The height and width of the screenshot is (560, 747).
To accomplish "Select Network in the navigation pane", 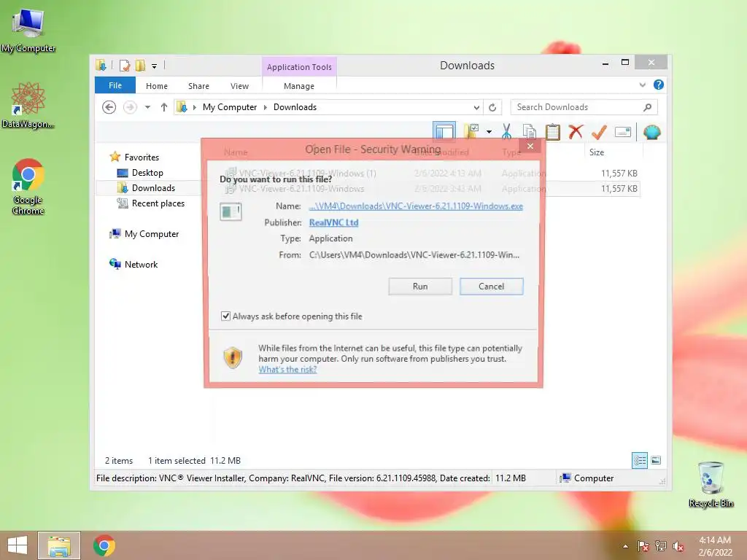I will 141,264.
